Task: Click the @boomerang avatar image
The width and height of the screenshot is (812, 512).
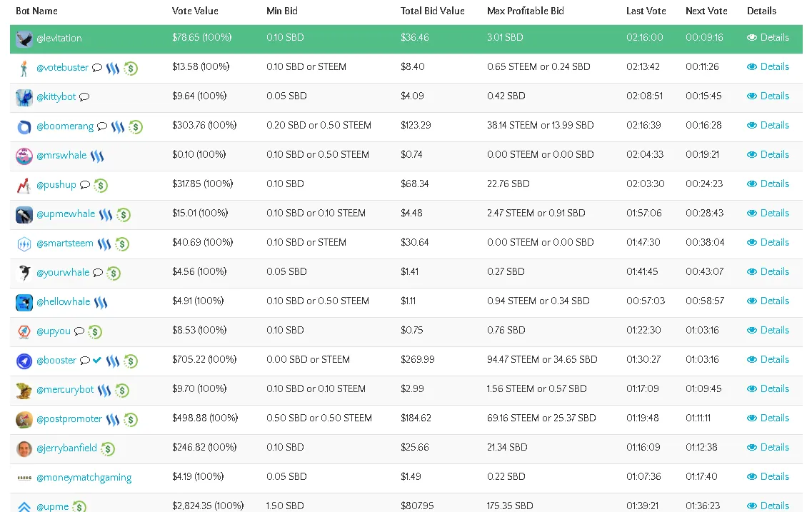Action: coord(24,127)
